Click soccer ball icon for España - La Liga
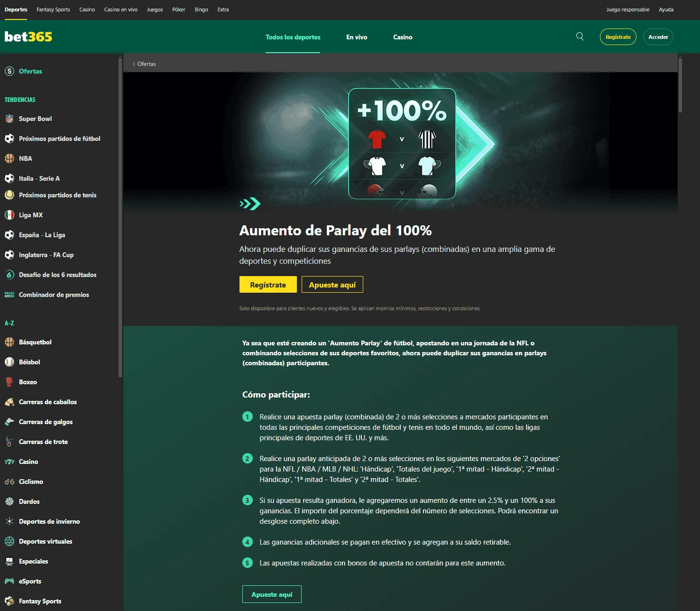Viewport: 700px width, 611px height. pyautogui.click(x=9, y=235)
